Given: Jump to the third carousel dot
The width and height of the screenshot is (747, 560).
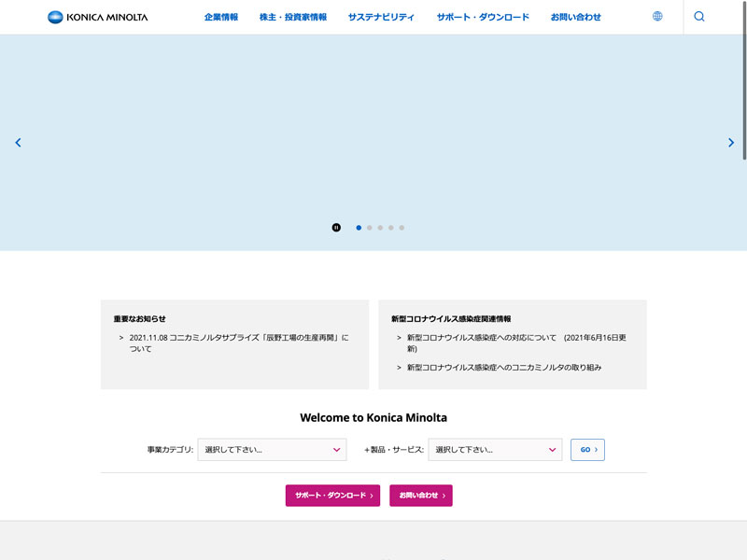Looking at the screenshot, I should (x=380, y=227).
